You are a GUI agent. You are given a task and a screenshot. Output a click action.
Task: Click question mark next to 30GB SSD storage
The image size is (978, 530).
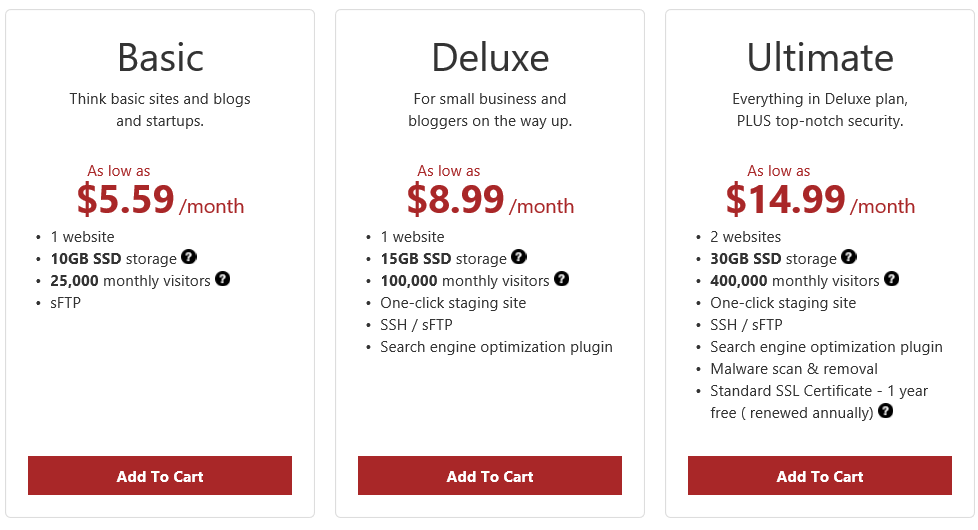[x=849, y=257]
